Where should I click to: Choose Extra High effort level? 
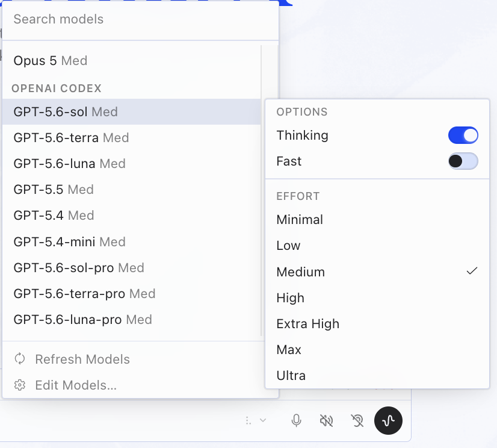pos(377,323)
